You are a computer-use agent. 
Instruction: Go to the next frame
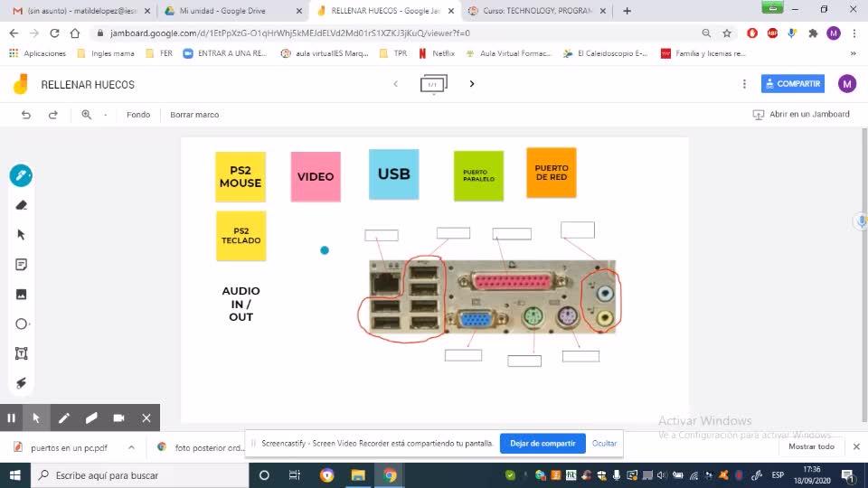[472, 84]
